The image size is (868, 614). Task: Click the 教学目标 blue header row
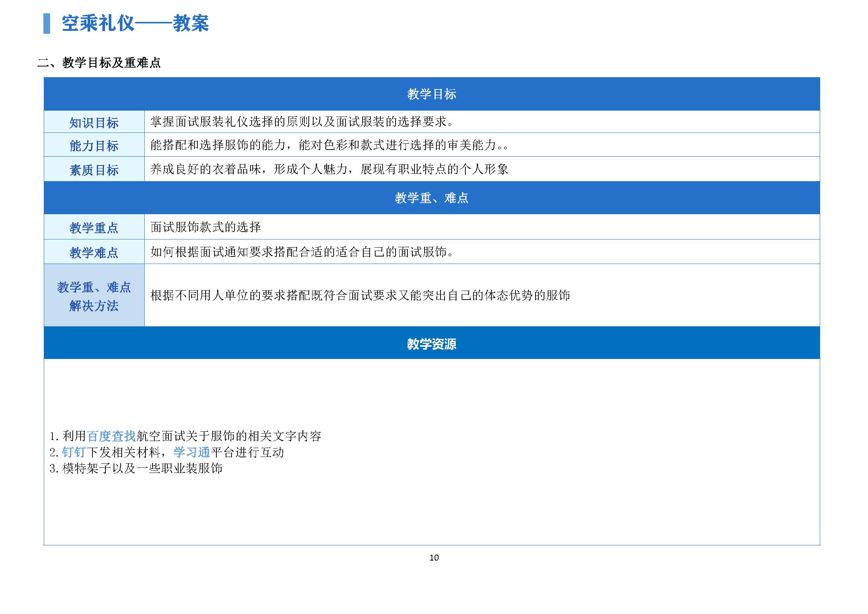432,94
